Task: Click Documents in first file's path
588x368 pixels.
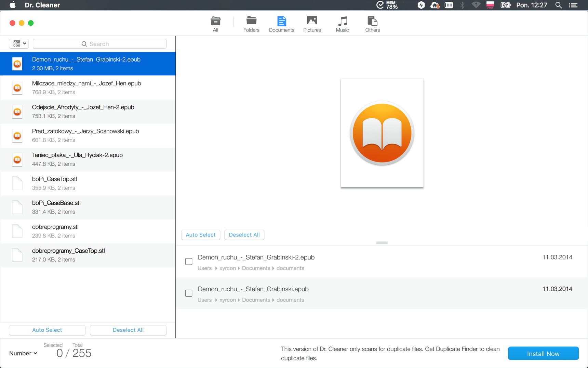Action: [256, 268]
